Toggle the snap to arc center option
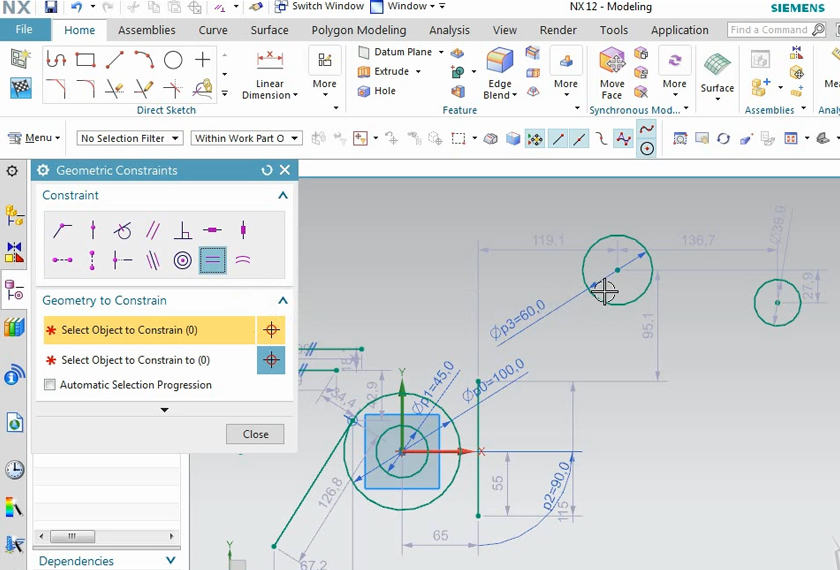 [647, 149]
